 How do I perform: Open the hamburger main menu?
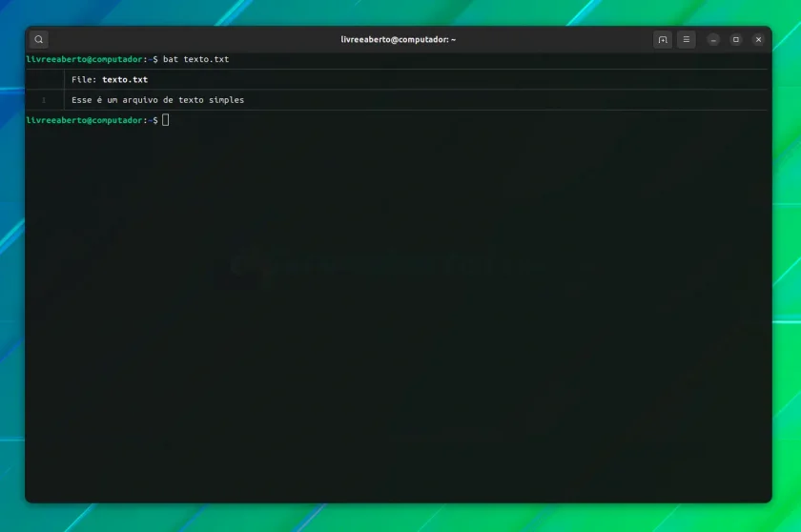point(686,39)
